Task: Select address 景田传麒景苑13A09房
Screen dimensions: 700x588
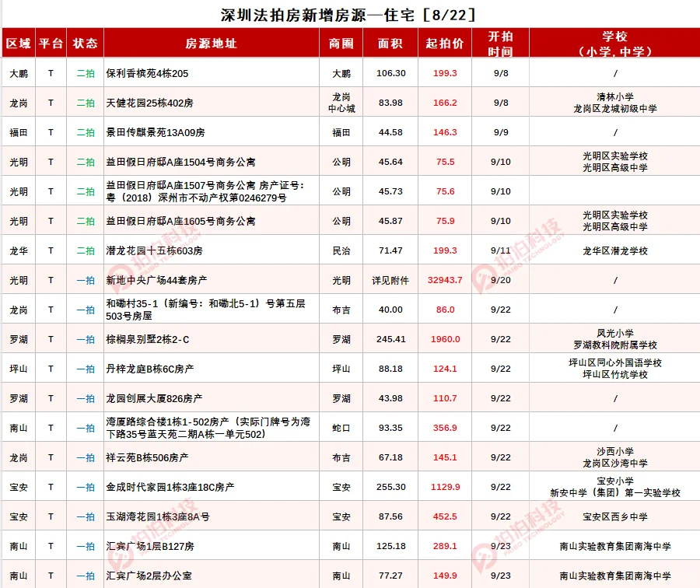Action: pos(156,132)
